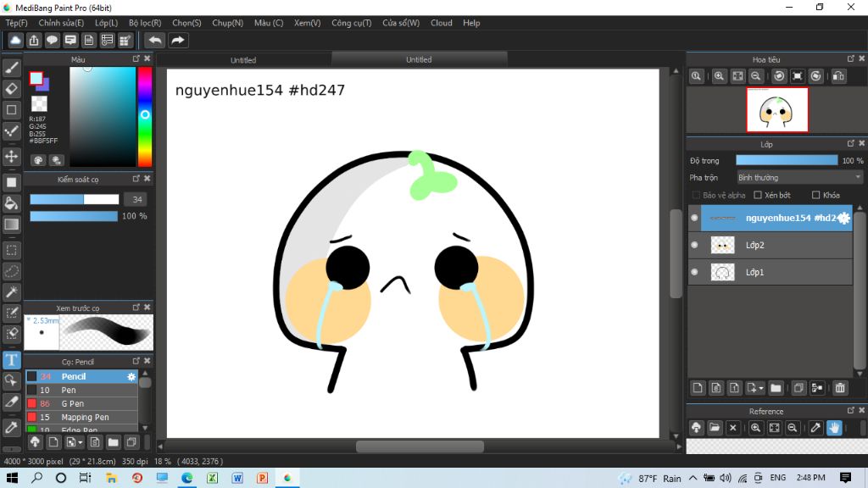Add a new layer folder
The width and height of the screenshot is (868, 488).
(776, 388)
